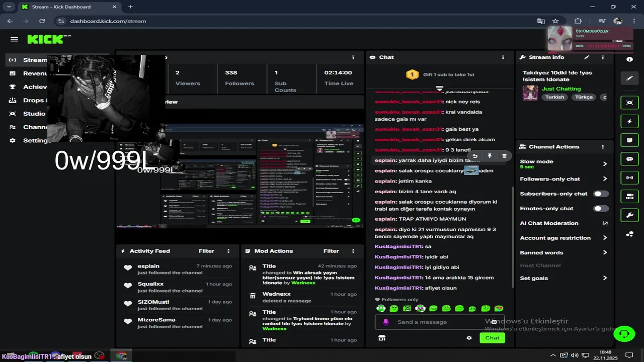The height and width of the screenshot is (362, 644).
Task: Open the info icon in right strip
Action: pyautogui.click(x=629, y=59)
